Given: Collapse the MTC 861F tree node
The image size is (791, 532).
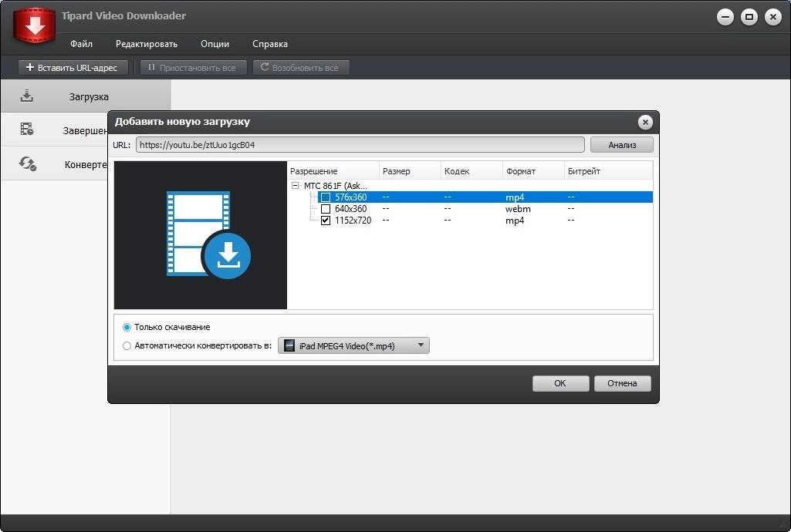Looking at the screenshot, I should (x=295, y=185).
